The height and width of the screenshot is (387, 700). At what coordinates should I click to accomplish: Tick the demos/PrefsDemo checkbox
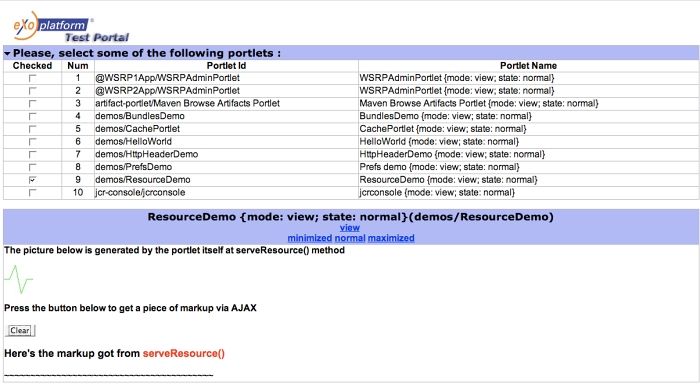pos(32,167)
